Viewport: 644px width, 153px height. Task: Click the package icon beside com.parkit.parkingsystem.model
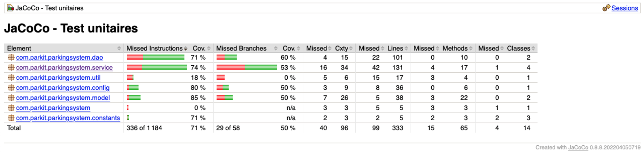pyautogui.click(x=11, y=98)
